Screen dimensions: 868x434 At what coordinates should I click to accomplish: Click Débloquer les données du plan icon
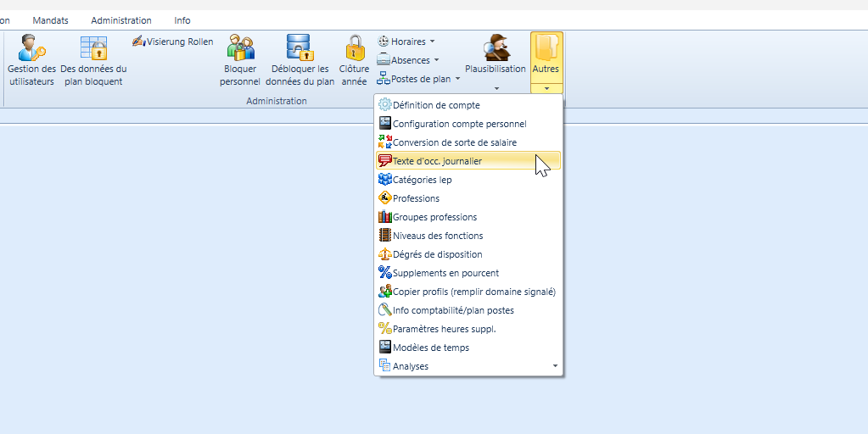(x=300, y=47)
